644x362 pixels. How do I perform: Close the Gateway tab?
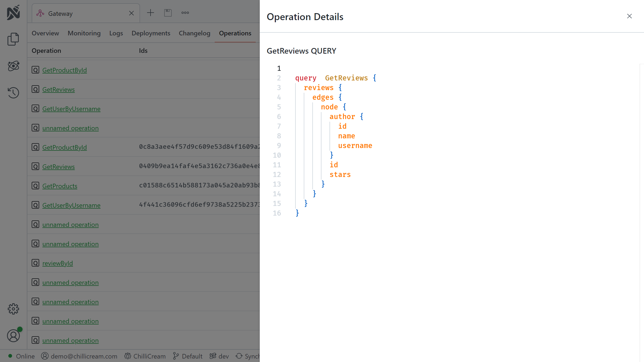click(131, 13)
